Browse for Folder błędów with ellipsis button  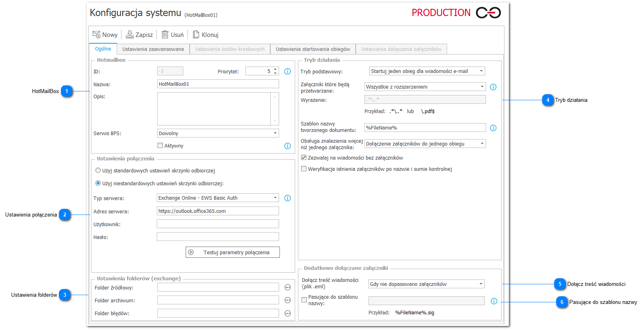click(x=288, y=314)
